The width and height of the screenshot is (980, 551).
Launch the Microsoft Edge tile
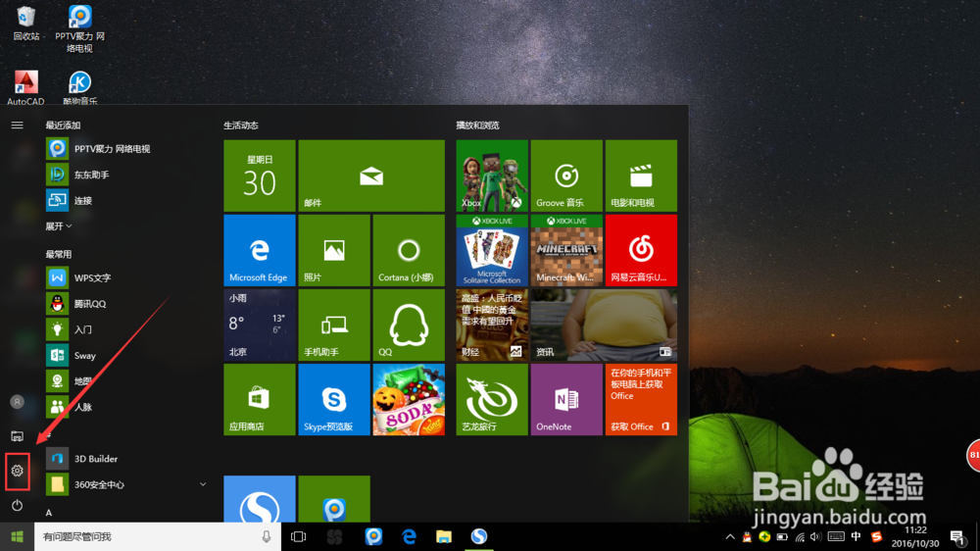[260, 250]
